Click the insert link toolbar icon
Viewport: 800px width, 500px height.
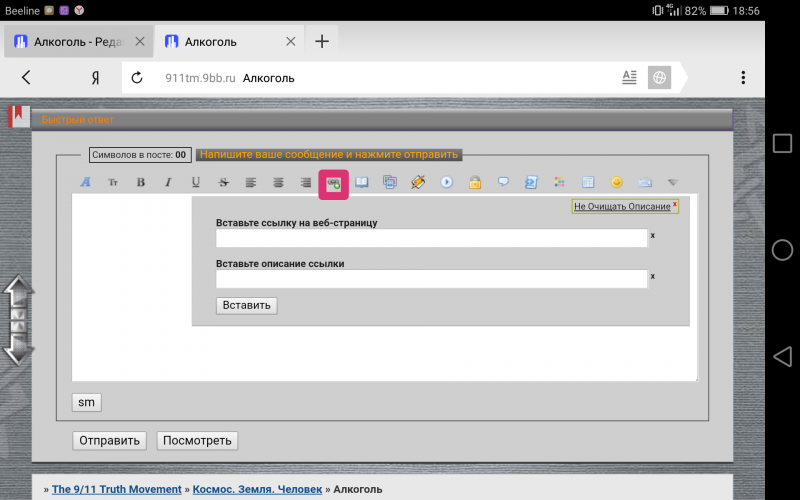[x=334, y=184]
